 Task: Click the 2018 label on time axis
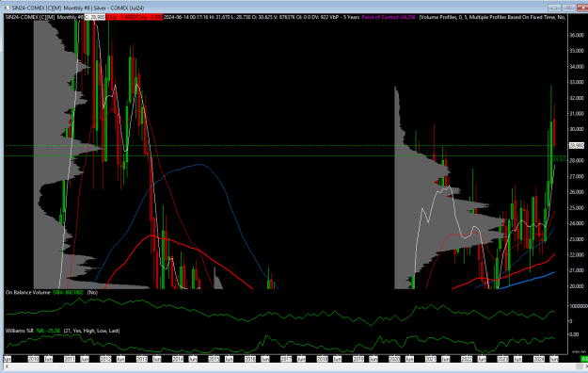322,359
